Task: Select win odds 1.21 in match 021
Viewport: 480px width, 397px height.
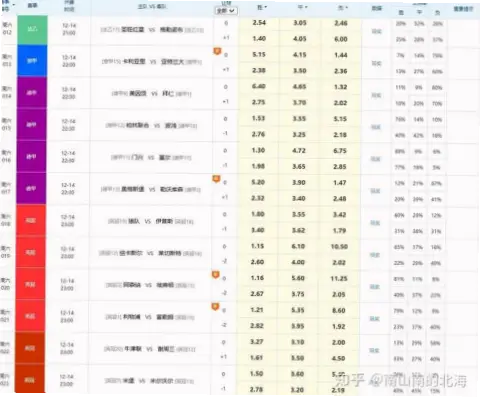Action: pos(257,310)
